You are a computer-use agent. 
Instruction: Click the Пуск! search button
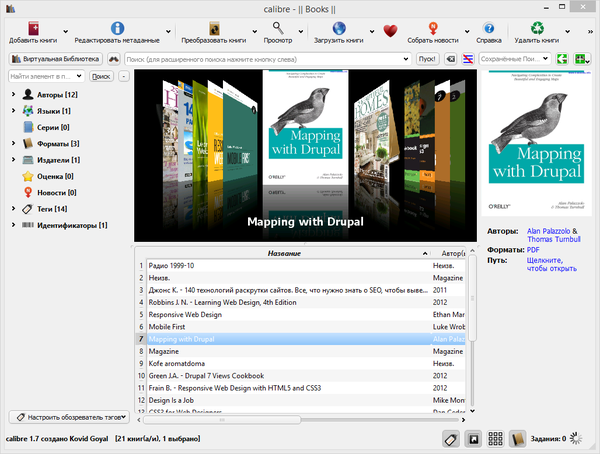coord(427,59)
